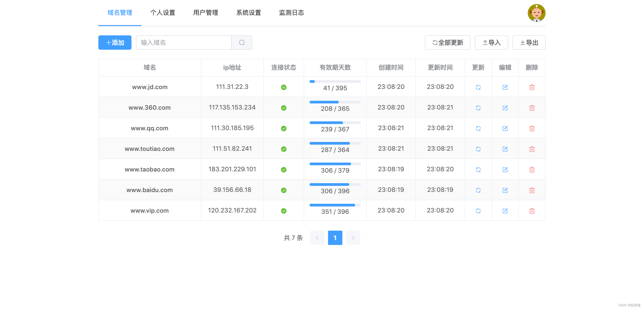Refresh the www.jd.com row
Image resolution: width=644 pixels, height=309 pixels.
tap(478, 87)
